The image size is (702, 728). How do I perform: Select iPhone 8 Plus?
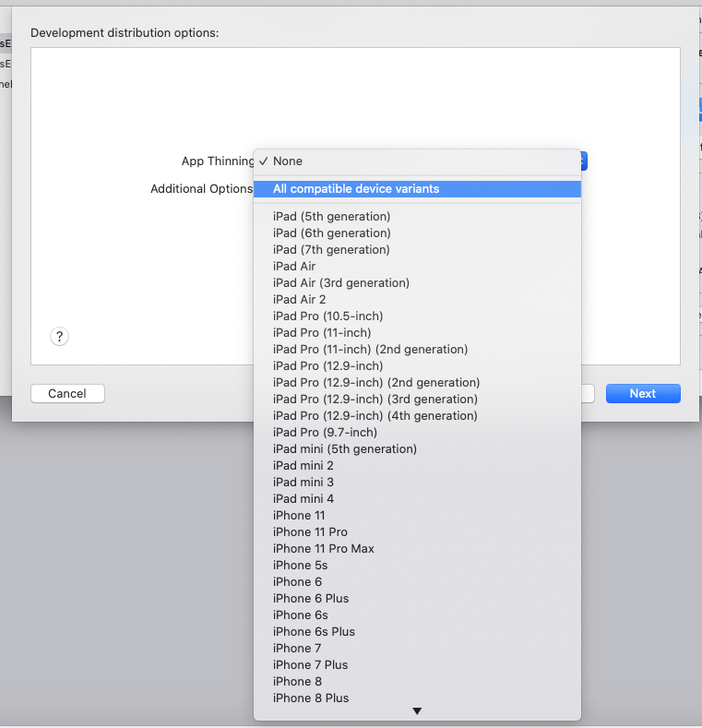pyautogui.click(x=311, y=698)
